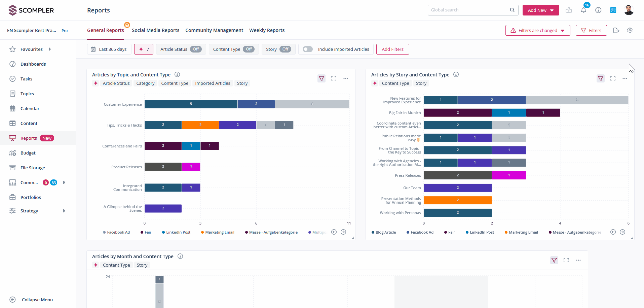Switch to Social Media Reports tab
The height and width of the screenshot is (308, 644).
point(155,30)
